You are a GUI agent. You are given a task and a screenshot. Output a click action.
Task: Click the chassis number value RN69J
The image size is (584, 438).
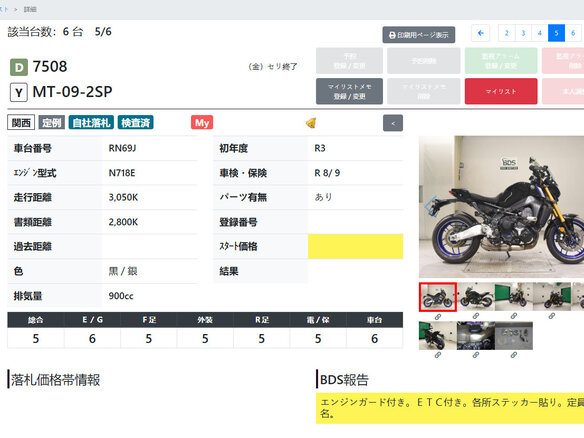pyautogui.click(x=122, y=148)
